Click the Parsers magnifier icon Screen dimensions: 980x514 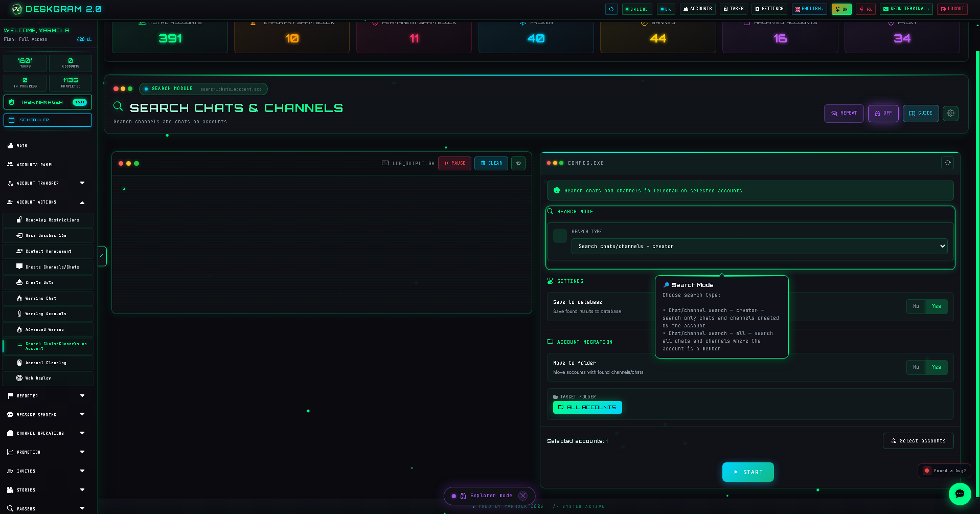pos(10,509)
